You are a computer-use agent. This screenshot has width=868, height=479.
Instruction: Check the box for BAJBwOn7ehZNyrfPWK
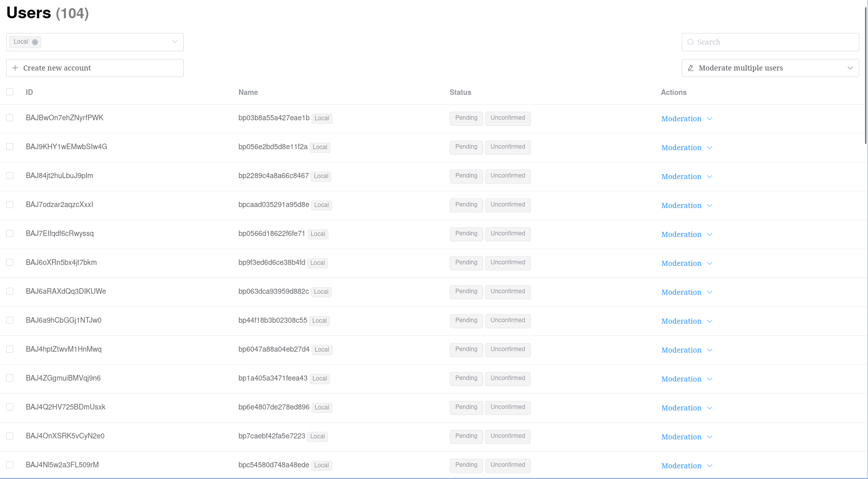coord(10,118)
